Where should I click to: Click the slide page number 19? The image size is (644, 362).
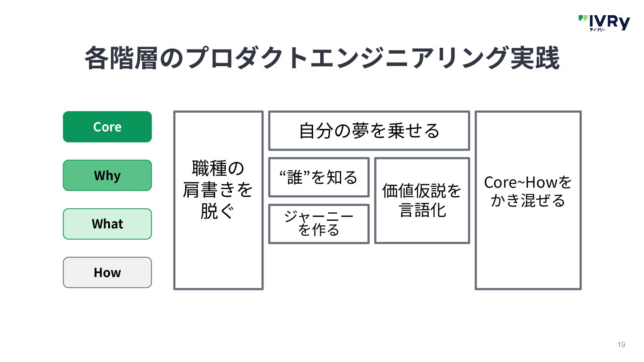click(621, 345)
